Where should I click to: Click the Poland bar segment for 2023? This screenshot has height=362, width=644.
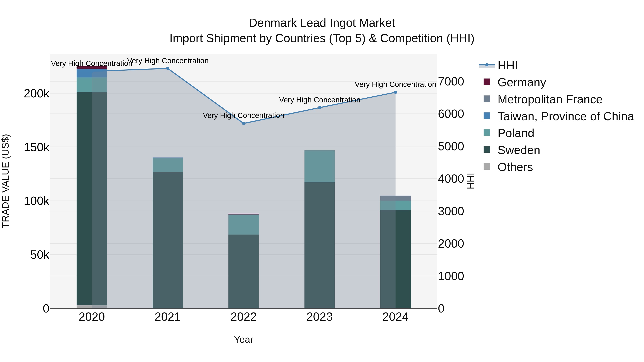(319, 166)
